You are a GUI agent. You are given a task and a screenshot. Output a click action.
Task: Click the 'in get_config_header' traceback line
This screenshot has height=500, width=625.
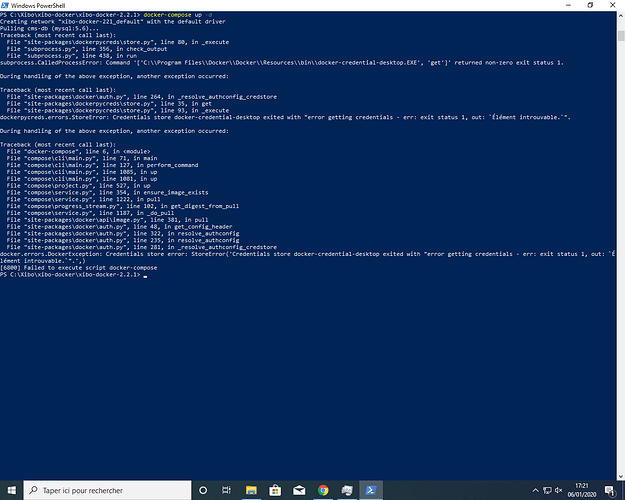pyautogui.click(x=119, y=226)
